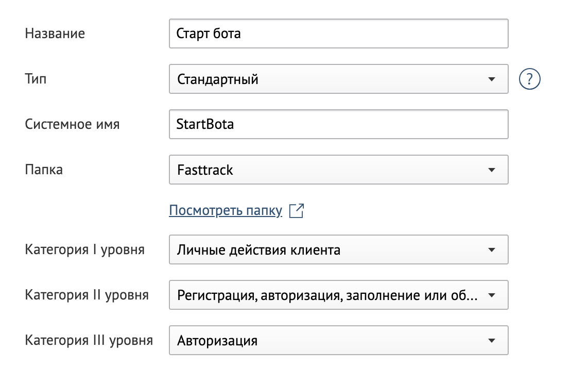Click the dropdown showing Личные действия клиента
Image resolution: width=588 pixels, height=366 pixels.
tap(338, 249)
